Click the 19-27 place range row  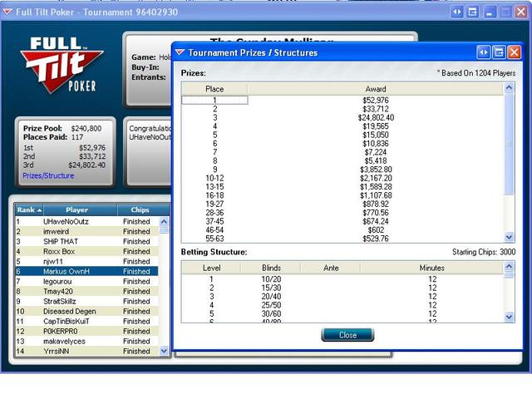point(342,204)
